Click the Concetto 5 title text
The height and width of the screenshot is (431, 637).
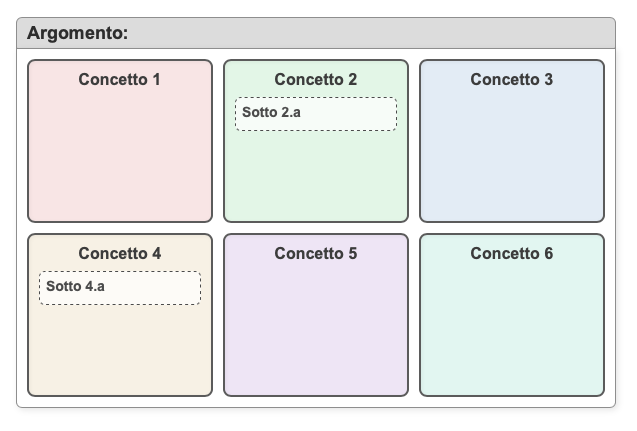(x=315, y=253)
